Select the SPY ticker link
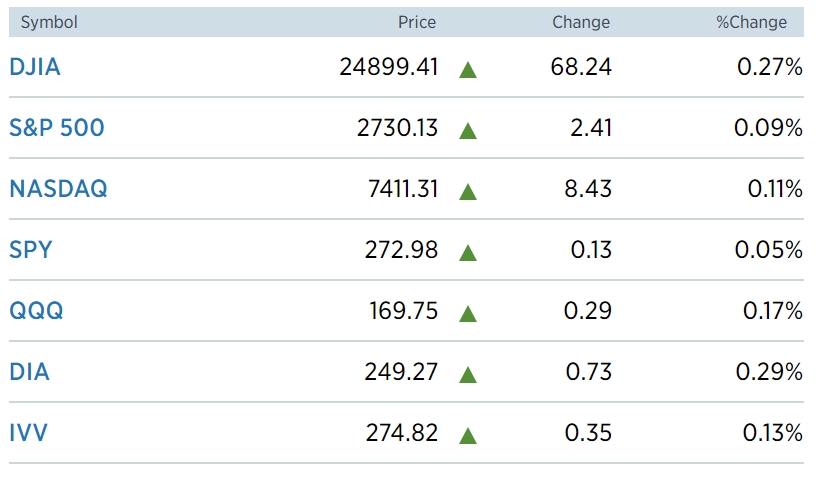The image size is (816, 485). [31, 250]
